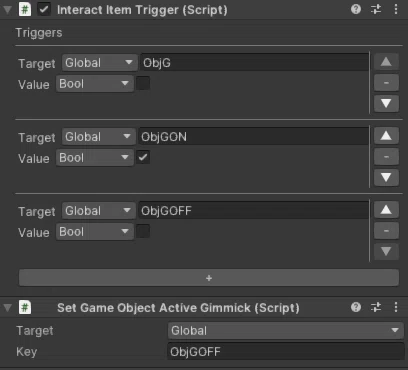Open help for Set Game Object Active Gimmick
This screenshot has height=370, width=408.
(x=356, y=307)
